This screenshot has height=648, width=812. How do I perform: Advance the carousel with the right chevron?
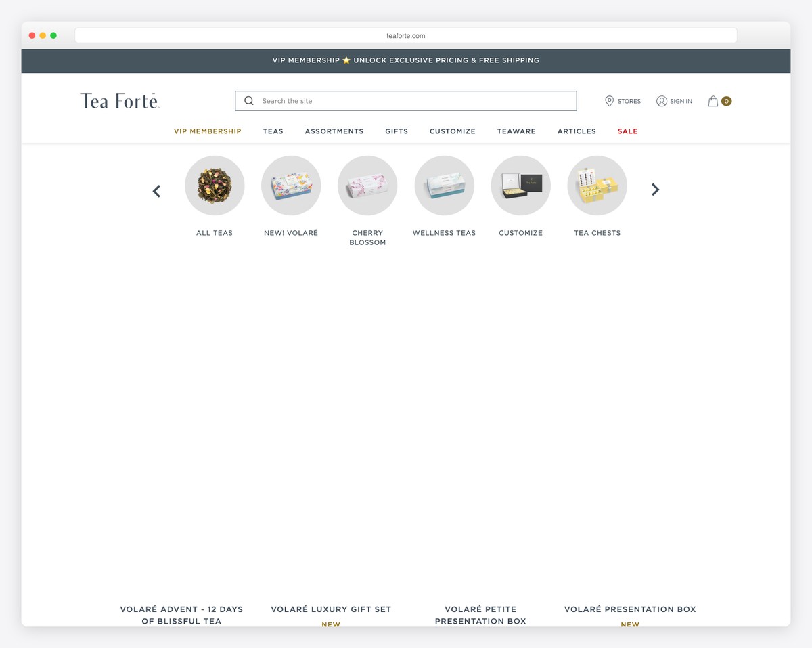(x=654, y=190)
